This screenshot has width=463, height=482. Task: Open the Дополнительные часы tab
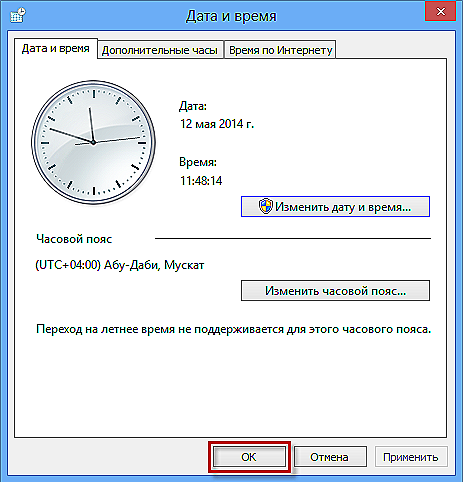[x=160, y=50]
